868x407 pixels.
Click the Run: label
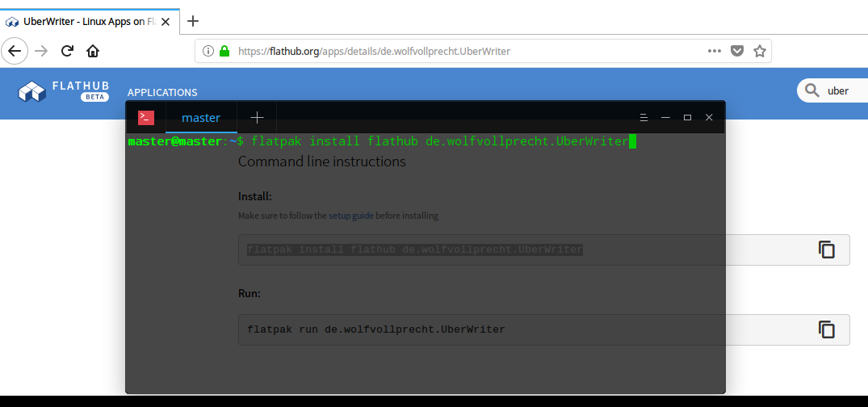coord(249,293)
